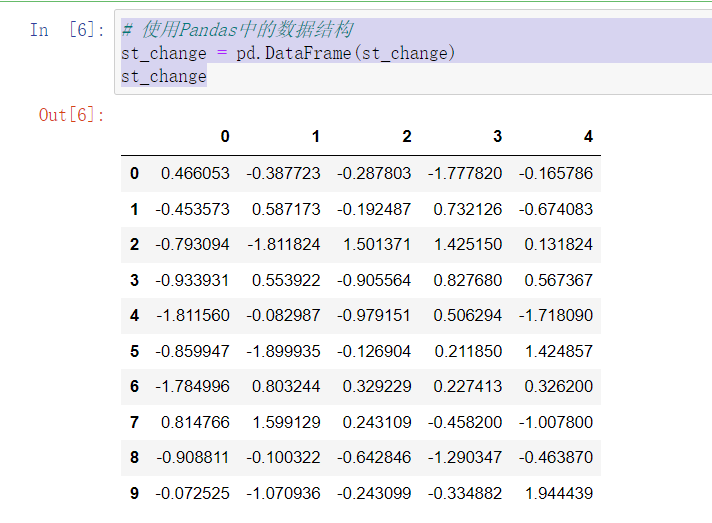Click the cell value -0.387723
The image size is (712, 523).
(283, 173)
